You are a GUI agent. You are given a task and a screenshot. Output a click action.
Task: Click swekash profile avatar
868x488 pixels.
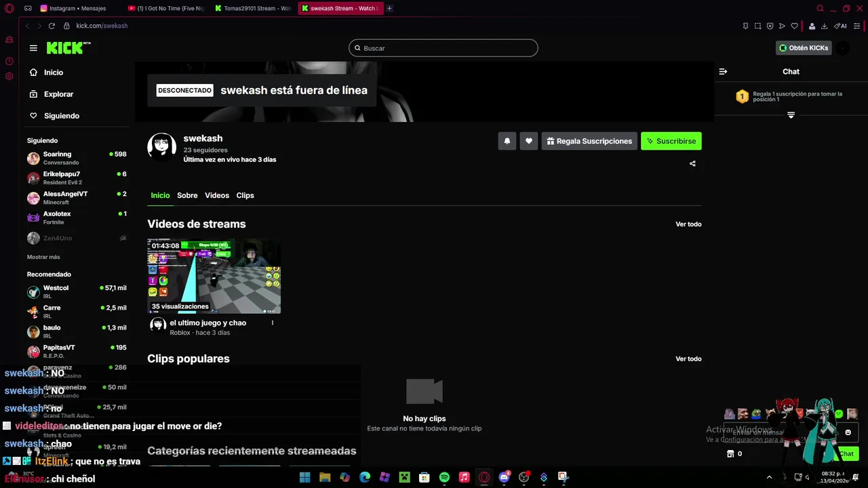162,146
